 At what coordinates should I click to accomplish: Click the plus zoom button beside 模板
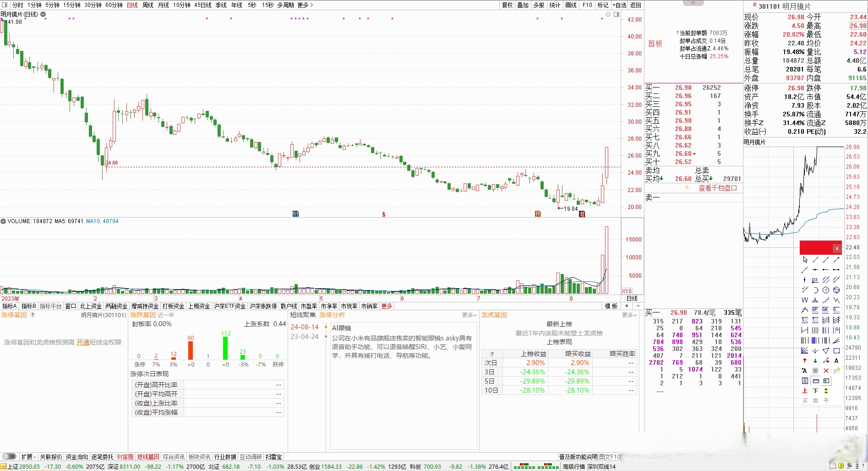(627, 306)
